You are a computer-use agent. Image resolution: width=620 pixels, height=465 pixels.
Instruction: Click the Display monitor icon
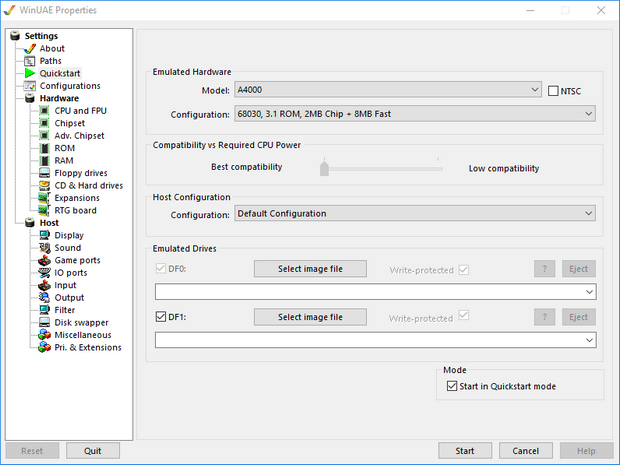click(x=44, y=235)
